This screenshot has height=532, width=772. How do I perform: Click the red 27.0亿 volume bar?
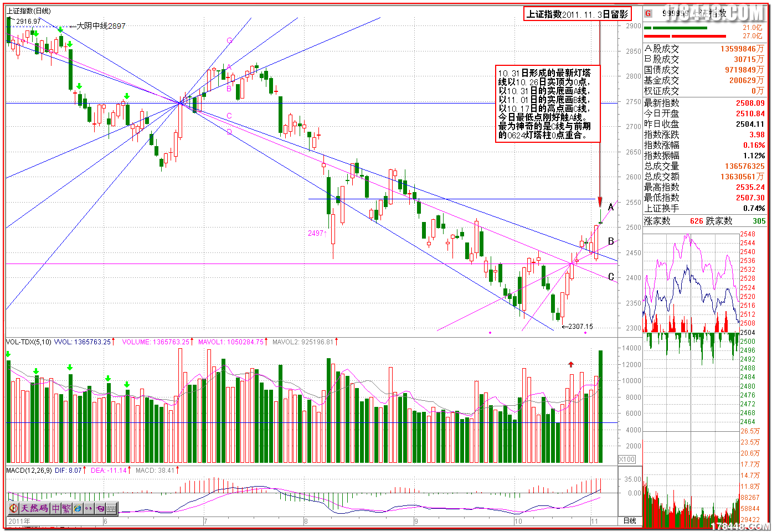[x=686, y=36]
